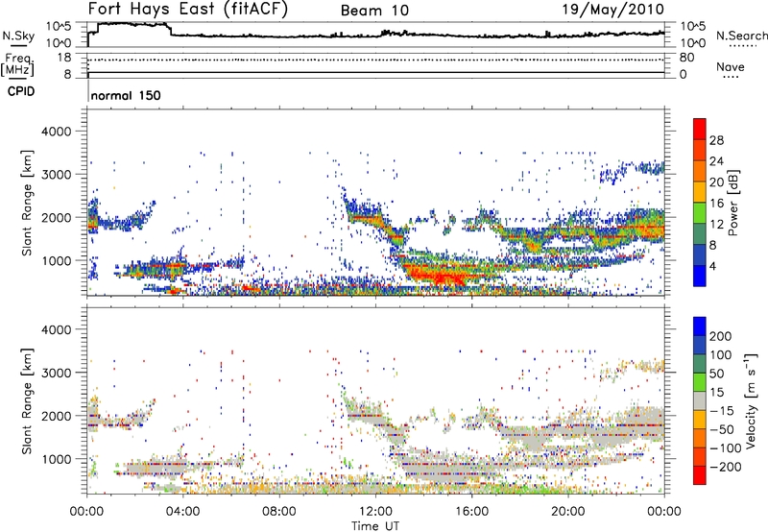768x532 pixels.
Task: Click the '20:00' time tick label
Action: click(x=568, y=512)
